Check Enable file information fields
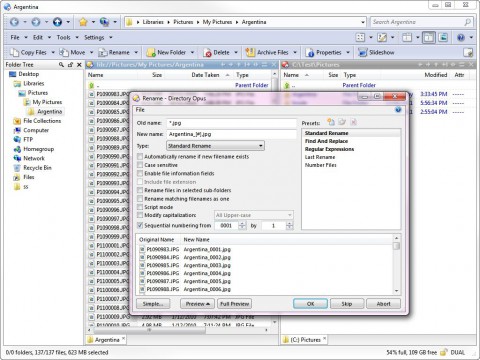This screenshot has width=480, height=360. tap(140, 173)
